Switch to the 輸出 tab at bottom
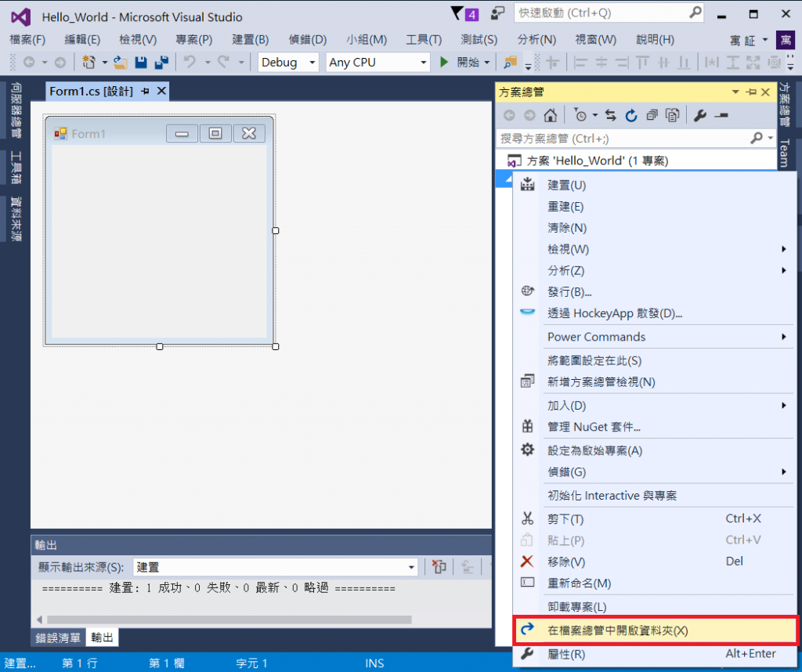Viewport: 802px width, 672px height. pos(102,638)
